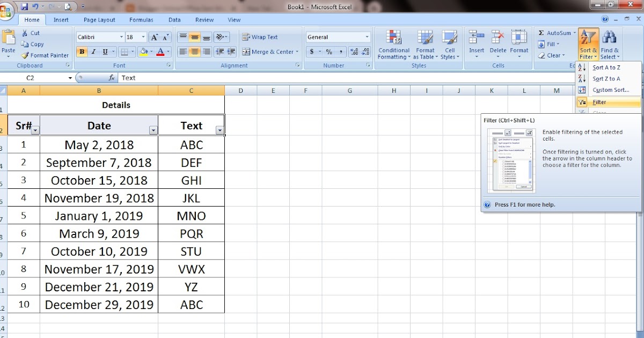Activate the Format Painter tool
This screenshot has width=644, height=338.
45,55
